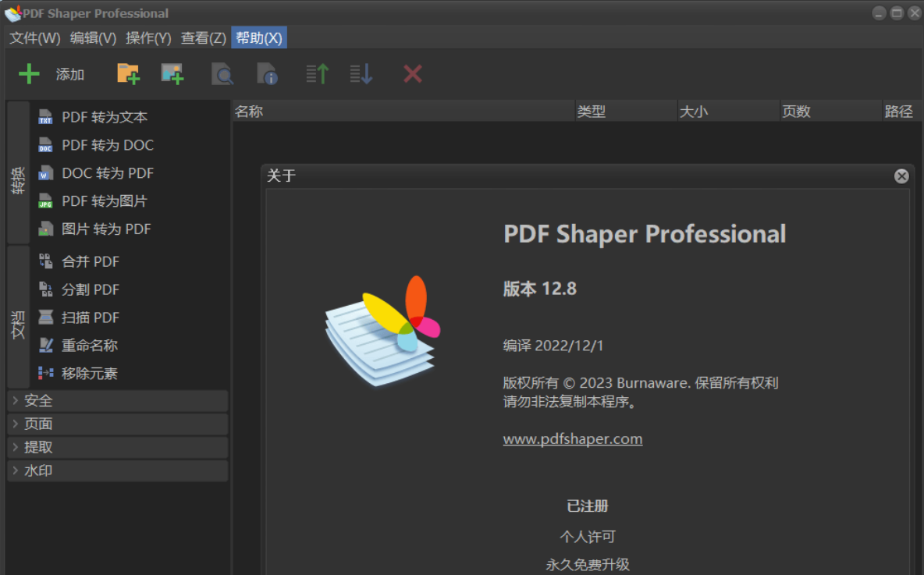Click the 版本 12.8 version text

coord(540,289)
